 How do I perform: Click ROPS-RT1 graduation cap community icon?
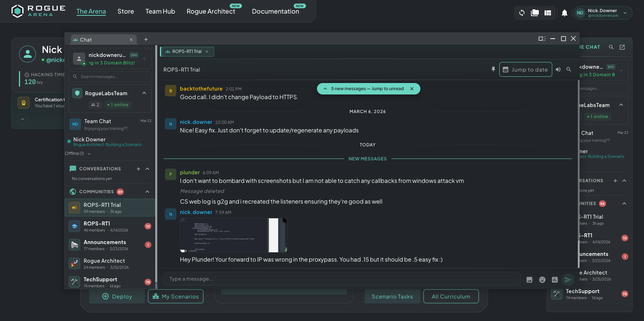[74, 226]
